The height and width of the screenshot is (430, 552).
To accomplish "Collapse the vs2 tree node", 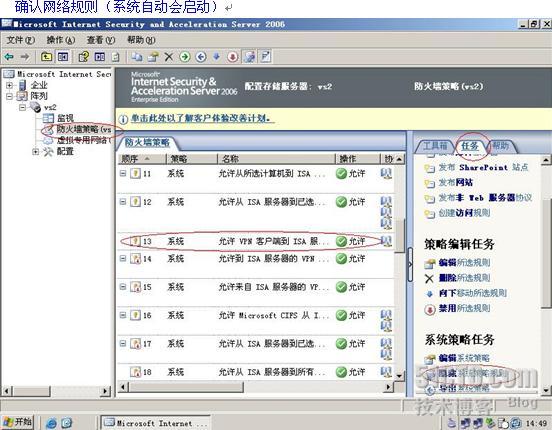I will (x=23, y=107).
